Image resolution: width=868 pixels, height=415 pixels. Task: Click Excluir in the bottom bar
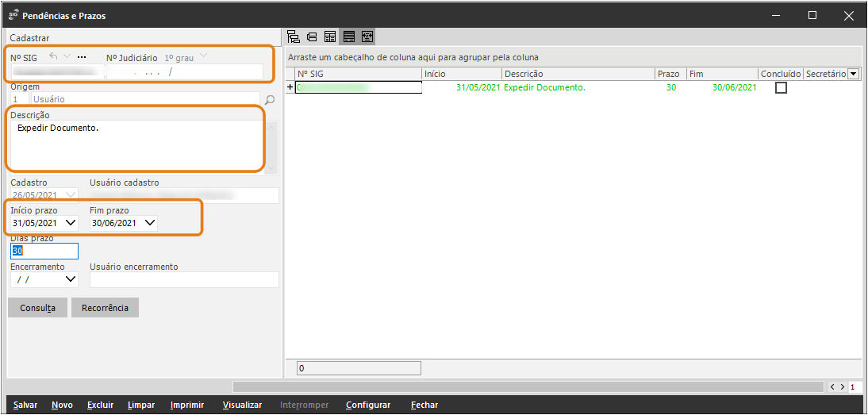[x=100, y=405]
